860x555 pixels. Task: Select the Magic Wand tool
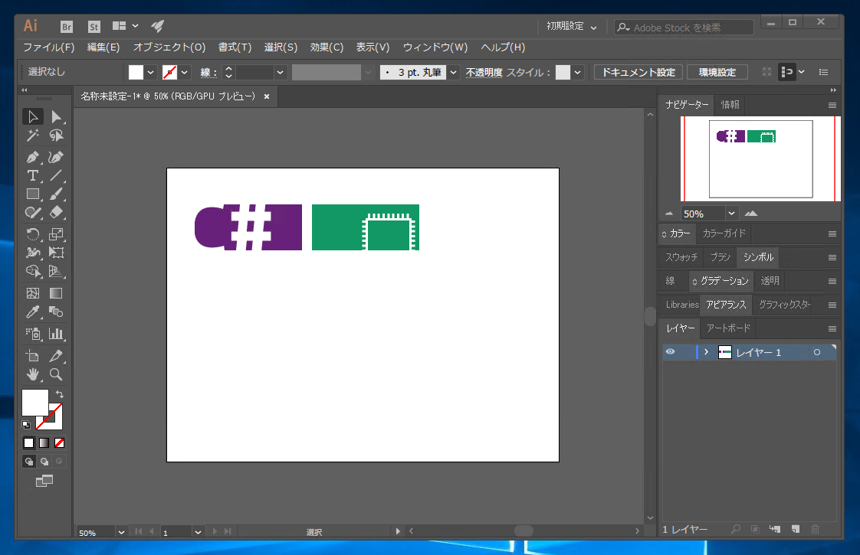[x=33, y=135]
